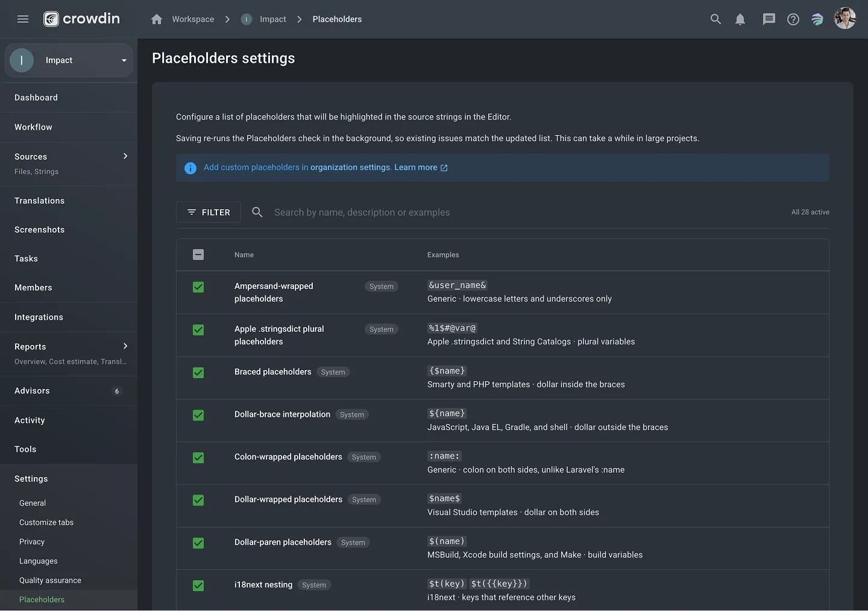The height and width of the screenshot is (611, 868).
Task: Uncheck Colon-wrapped placeholders checkbox
Action: [198, 458]
